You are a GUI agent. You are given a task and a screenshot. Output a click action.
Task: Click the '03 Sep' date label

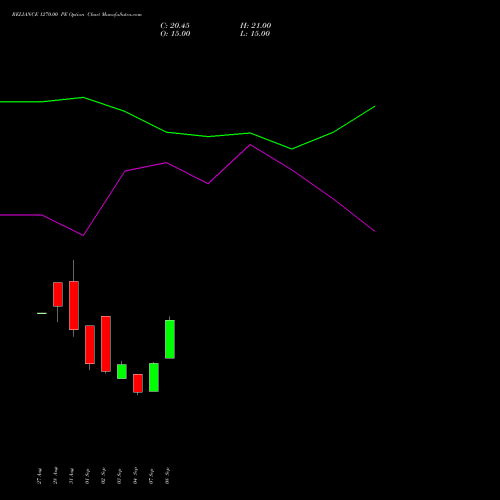point(119,476)
